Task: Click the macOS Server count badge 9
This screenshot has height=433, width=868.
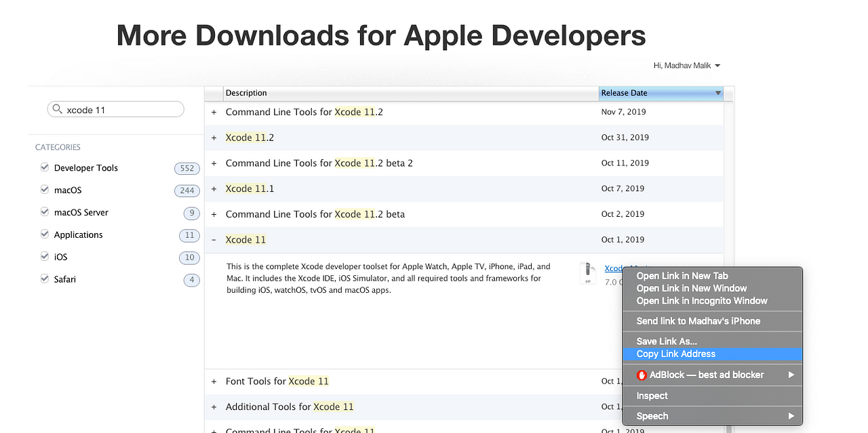Action: [192, 213]
